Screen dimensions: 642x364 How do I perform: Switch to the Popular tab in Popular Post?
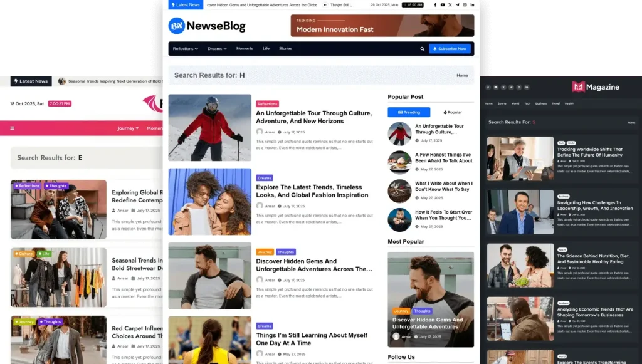click(x=452, y=112)
